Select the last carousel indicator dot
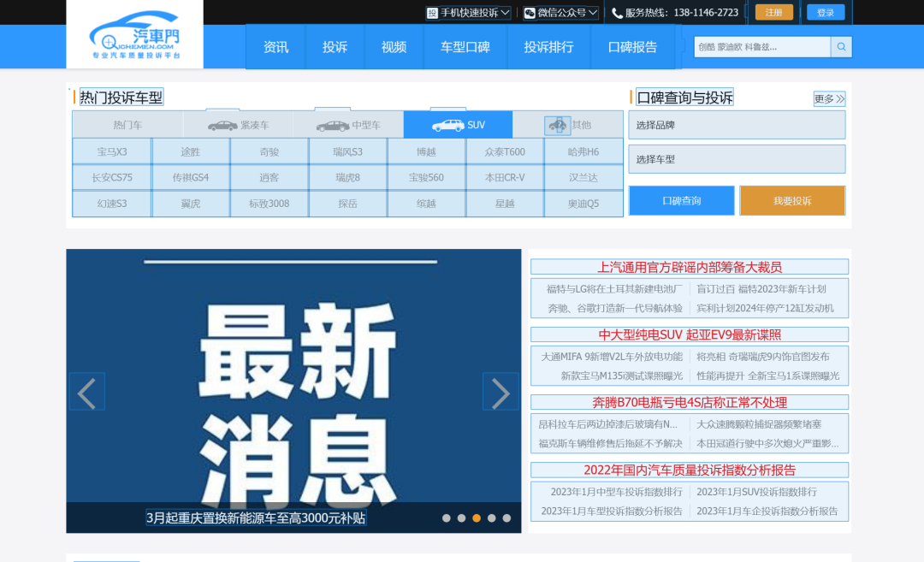924x562 pixels. (x=506, y=518)
